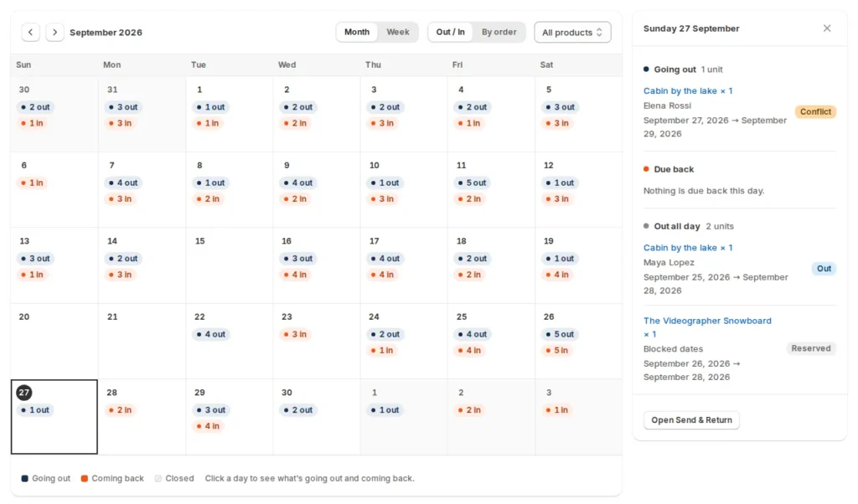
Task: Click the 3 out pill on September 5
Action: tap(561, 107)
